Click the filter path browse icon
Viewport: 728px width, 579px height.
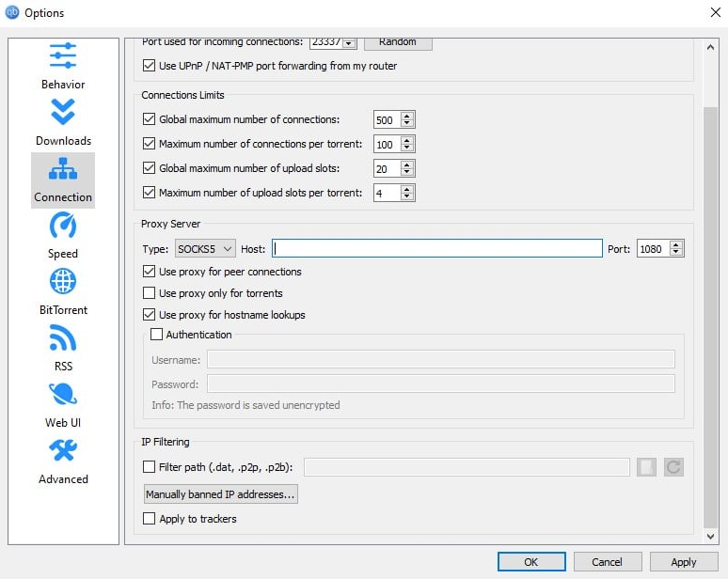click(646, 467)
